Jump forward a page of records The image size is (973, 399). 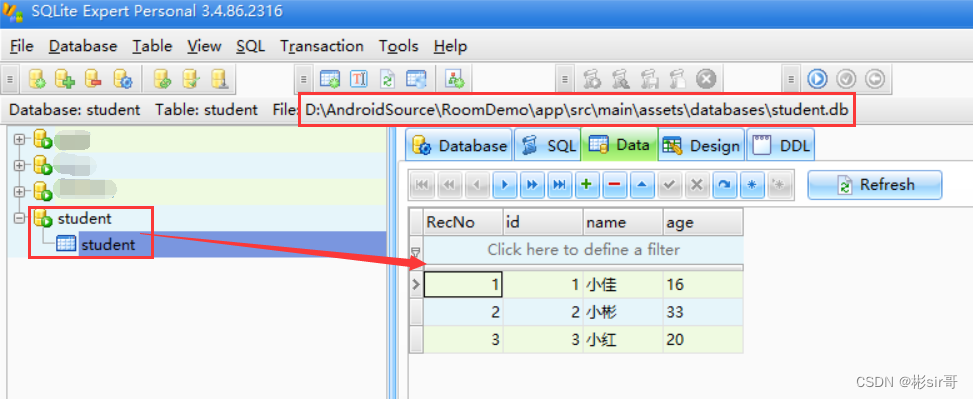532,184
